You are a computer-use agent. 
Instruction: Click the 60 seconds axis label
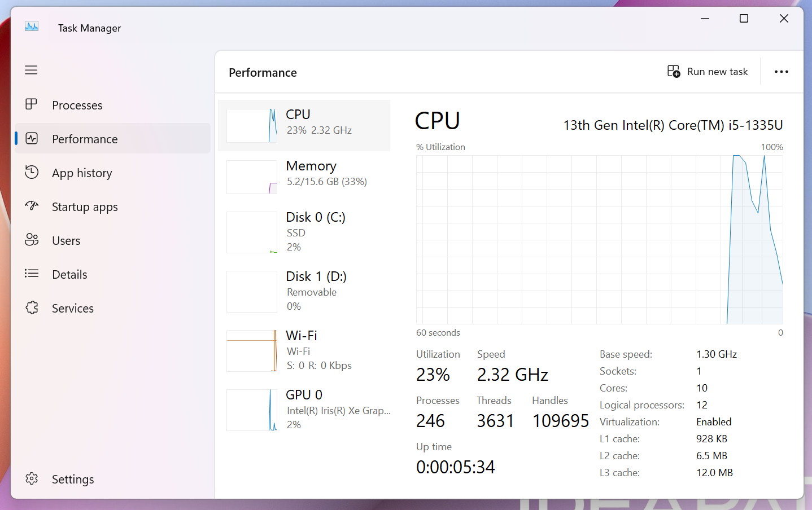click(438, 333)
